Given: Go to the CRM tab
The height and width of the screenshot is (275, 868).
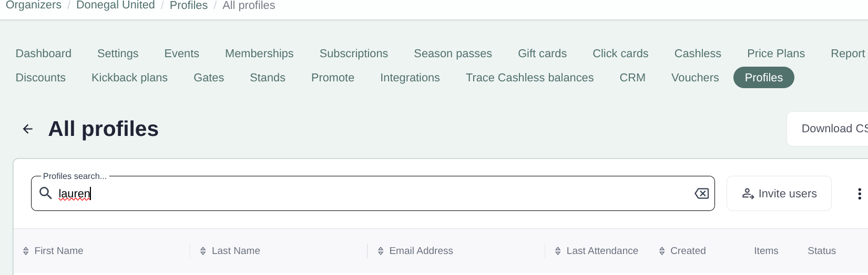Looking at the screenshot, I should (632, 78).
